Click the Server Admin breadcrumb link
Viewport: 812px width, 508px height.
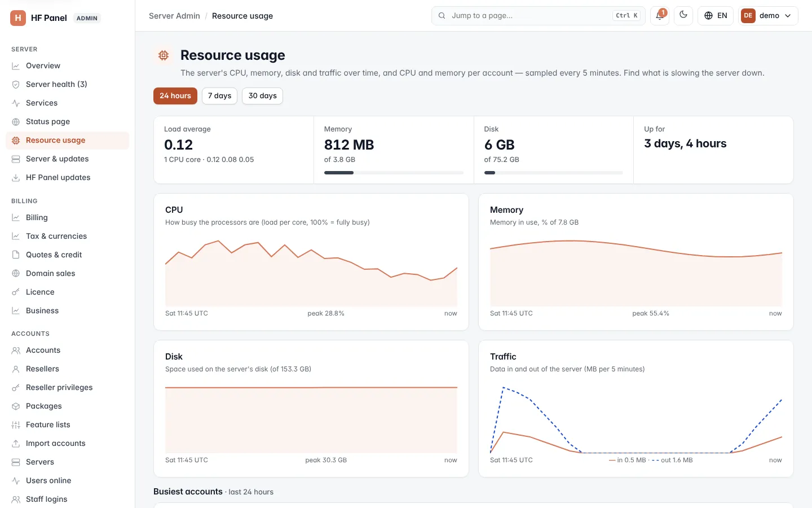click(174, 16)
